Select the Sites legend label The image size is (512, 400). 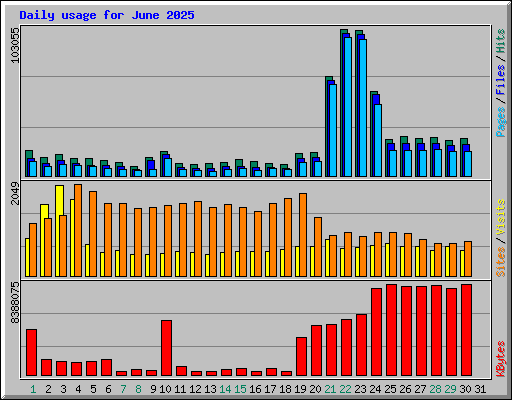tap(500, 262)
